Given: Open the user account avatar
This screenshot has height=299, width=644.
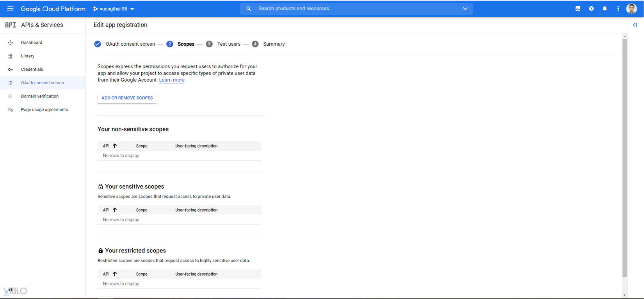Looking at the screenshot, I should [x=632, y=9].
